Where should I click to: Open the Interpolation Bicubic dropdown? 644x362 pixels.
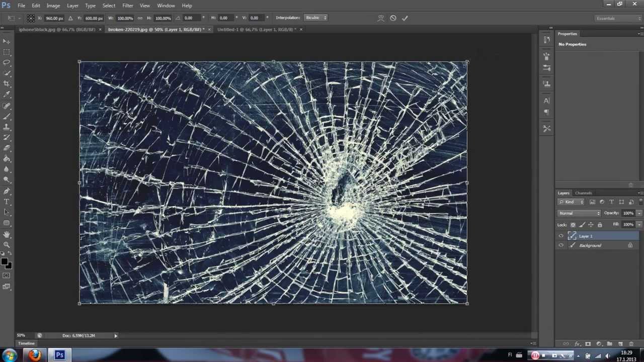(316, 18)
